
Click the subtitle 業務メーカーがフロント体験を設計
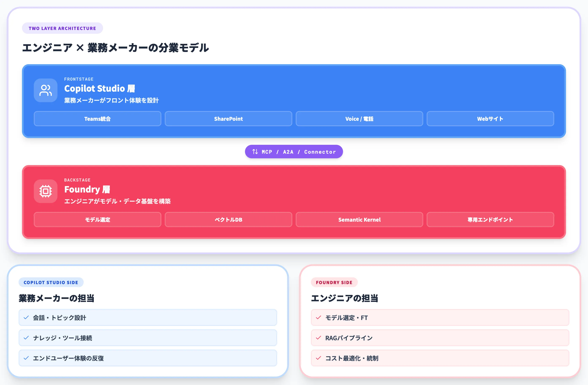pyautogui.click(x=112, y=100)
